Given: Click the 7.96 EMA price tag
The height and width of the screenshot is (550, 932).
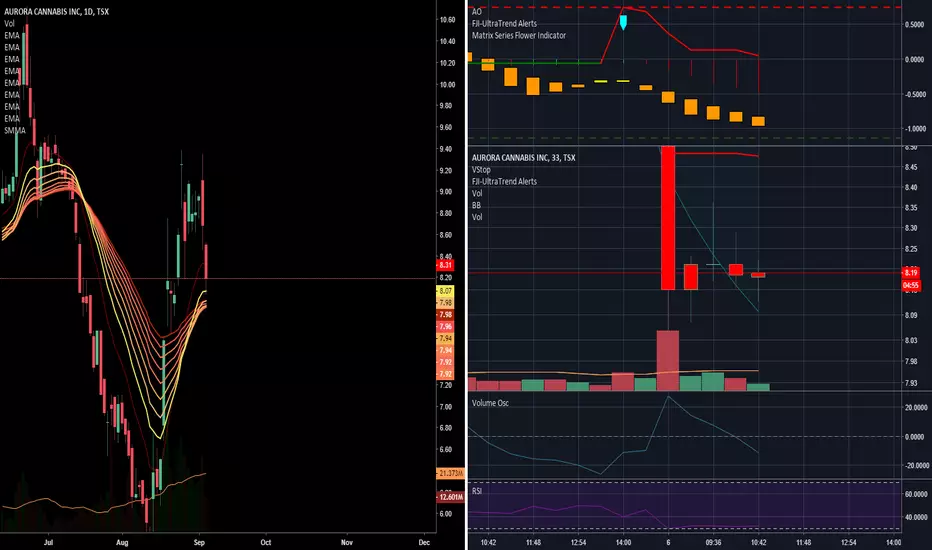Looking at the screenshot, I should pyautogui.click(x=445, y=326).
